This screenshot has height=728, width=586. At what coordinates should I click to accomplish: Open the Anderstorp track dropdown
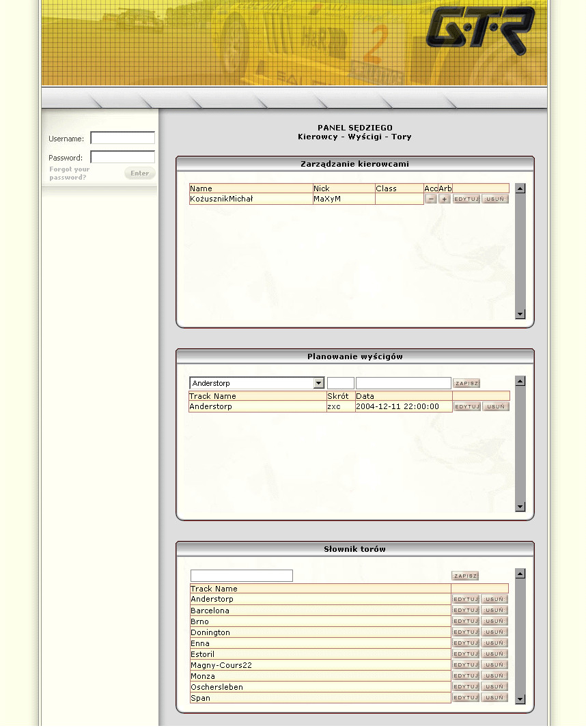click(318, 383)
